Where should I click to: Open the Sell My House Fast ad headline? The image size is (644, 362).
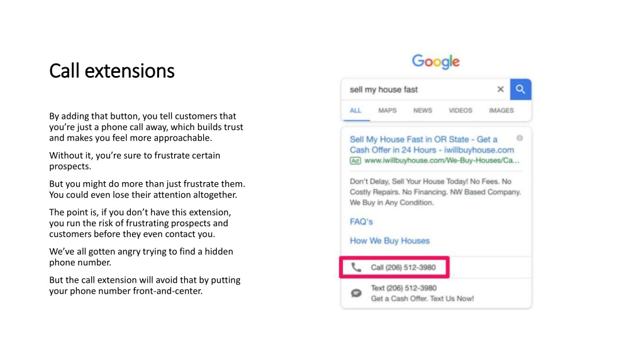click(431, 145)
